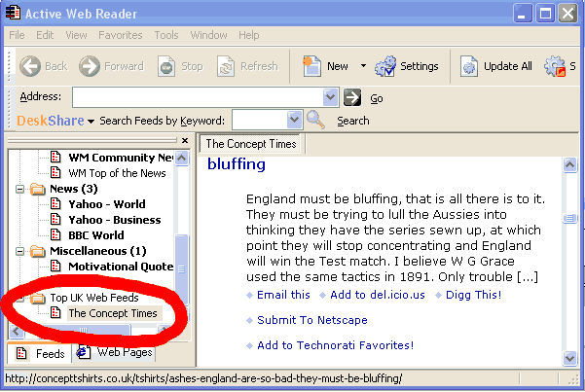
Task: Open the dropdown arrow beside New
Action: (x=363, y=66)
